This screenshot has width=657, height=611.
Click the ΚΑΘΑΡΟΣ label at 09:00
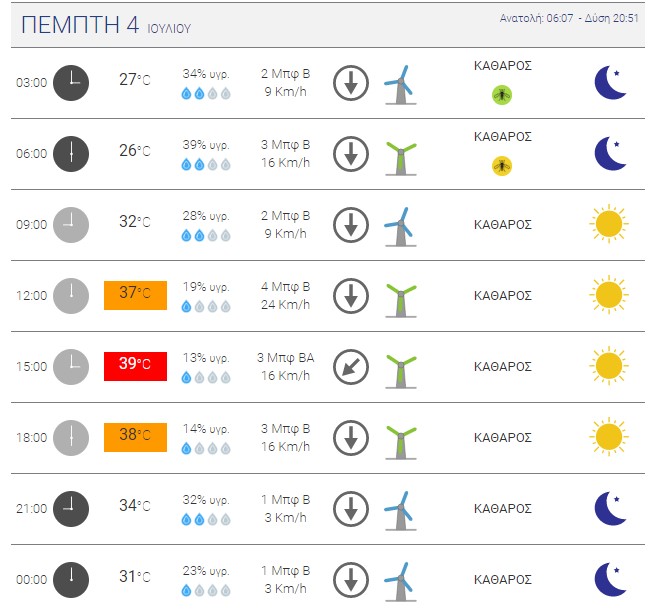(502, 225)
